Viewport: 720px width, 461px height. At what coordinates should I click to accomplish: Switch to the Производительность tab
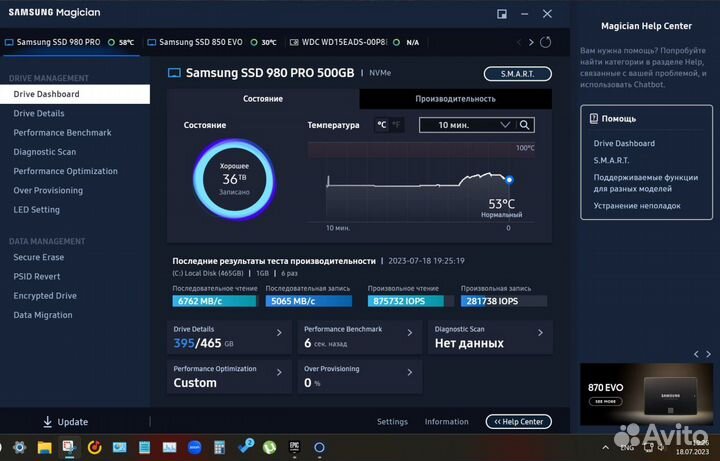(x=456, y=99)
